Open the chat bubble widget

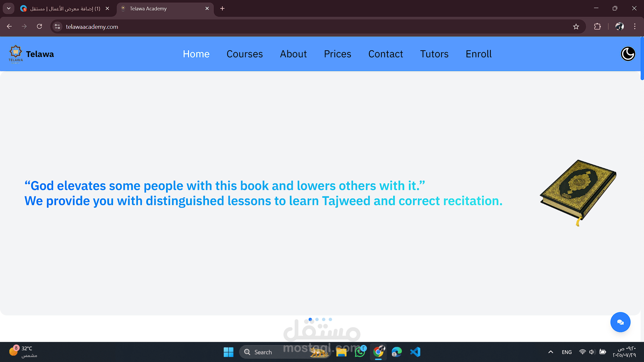tap(620, 322)
